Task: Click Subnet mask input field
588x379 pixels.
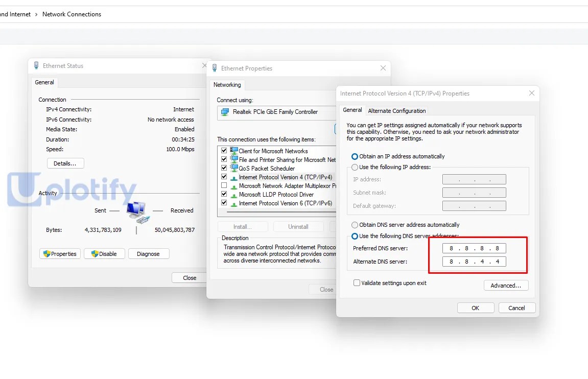Action: click(x=474, y=193)
